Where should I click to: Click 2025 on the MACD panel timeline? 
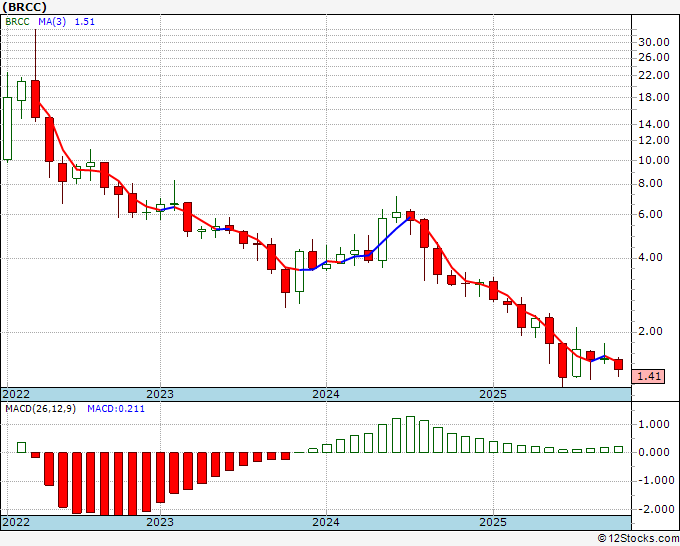pos(493,522)
